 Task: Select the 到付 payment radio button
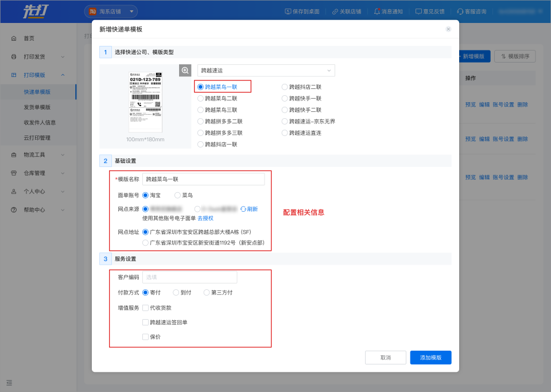click(176, 293)
